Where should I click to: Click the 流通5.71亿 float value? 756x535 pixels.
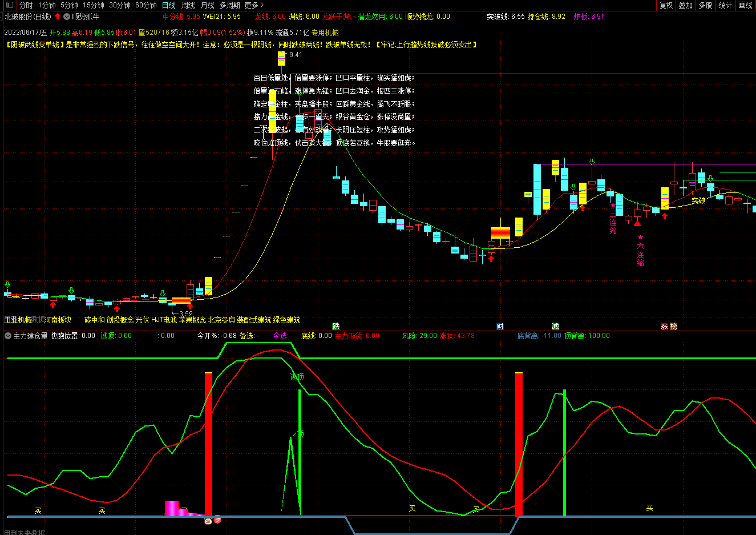pos(292,33)
